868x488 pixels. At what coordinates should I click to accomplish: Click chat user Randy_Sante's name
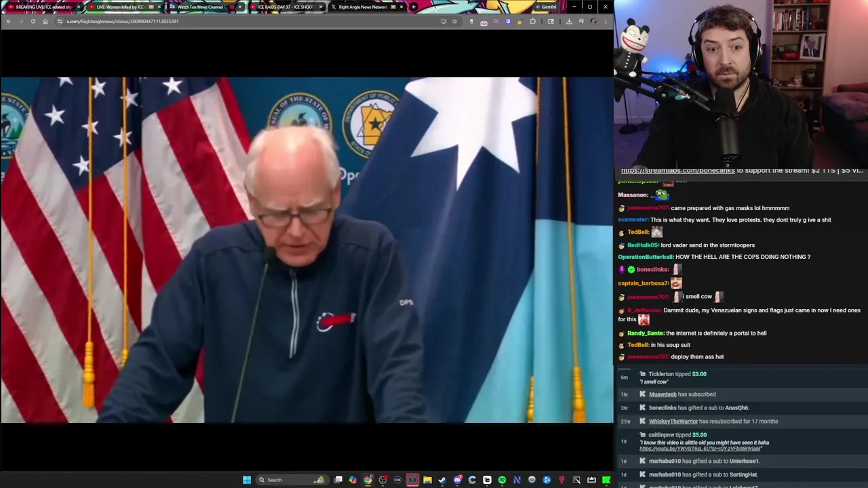645,333
